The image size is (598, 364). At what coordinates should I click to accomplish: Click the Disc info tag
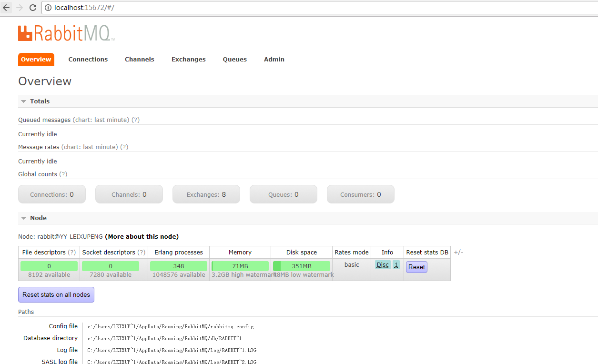(x=383, y=265)
